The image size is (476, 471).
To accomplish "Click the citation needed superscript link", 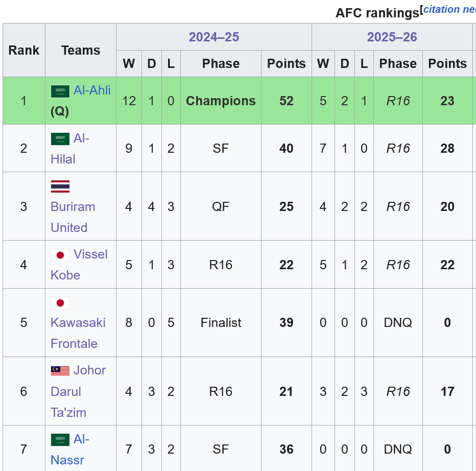I will tap(449, 9).
